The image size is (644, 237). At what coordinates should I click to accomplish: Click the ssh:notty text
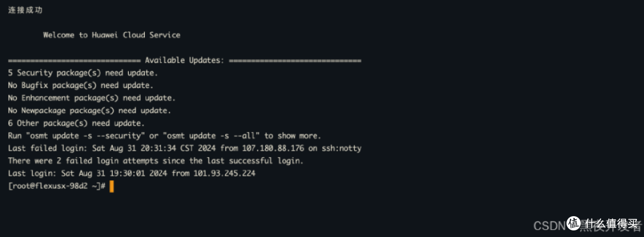(339, 148)
